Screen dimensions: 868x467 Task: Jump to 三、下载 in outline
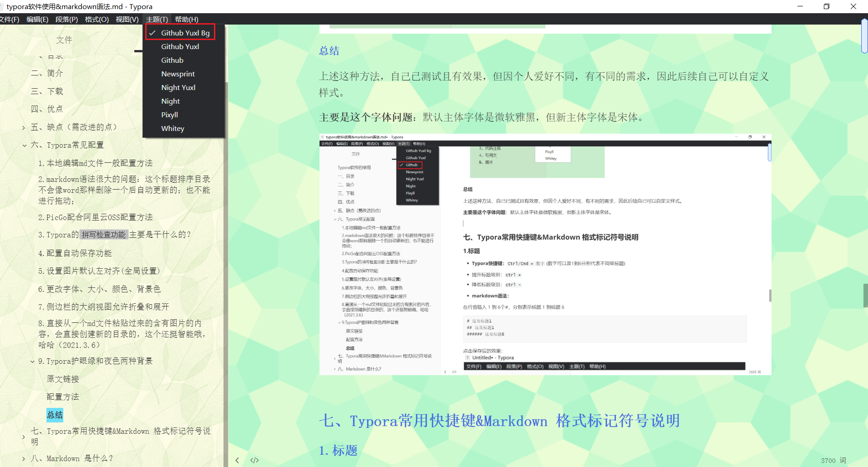pos(47,91)
